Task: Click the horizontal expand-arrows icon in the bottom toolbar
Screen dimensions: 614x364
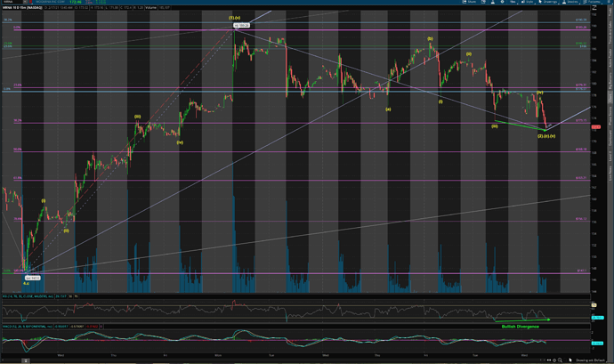Action: [x=549, y=360]
